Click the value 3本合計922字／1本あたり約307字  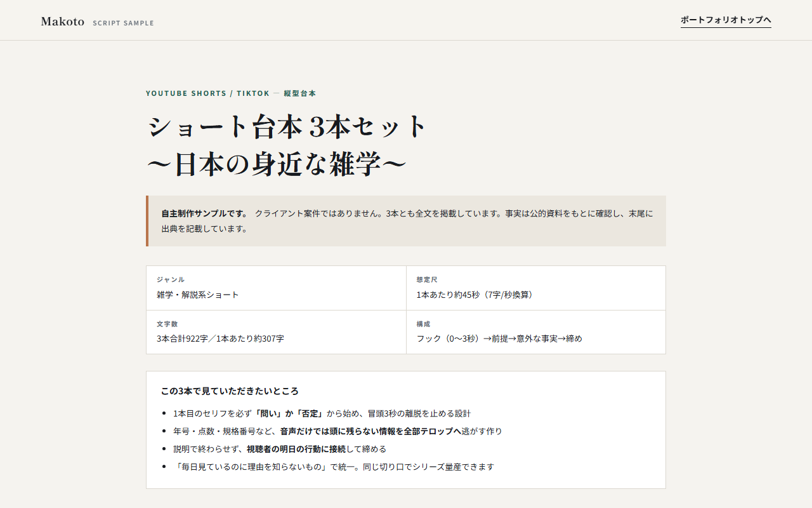coord(221,339)
